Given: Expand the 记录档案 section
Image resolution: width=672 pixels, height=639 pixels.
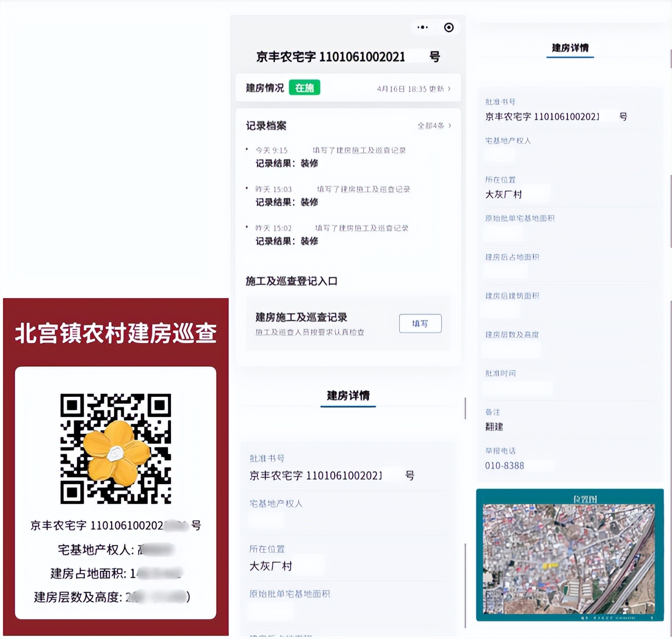Looking at the screenshot, I should [266, 126].
